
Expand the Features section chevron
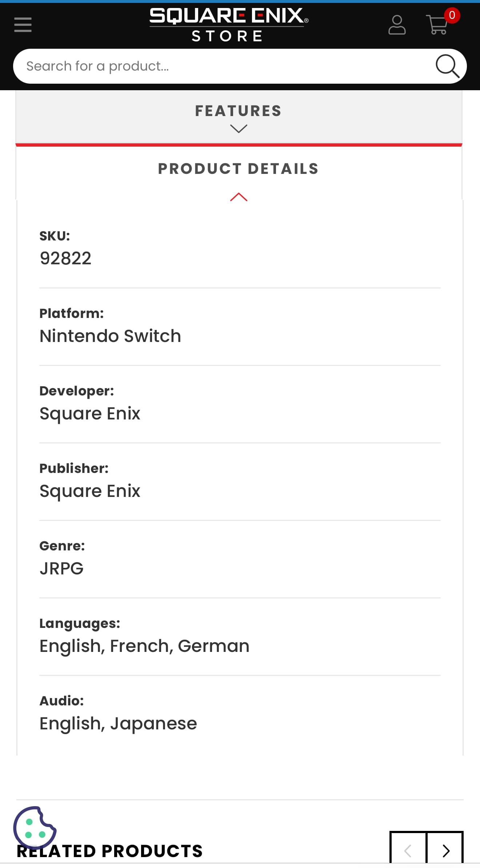pyautogui.click(x=239, y=128)
